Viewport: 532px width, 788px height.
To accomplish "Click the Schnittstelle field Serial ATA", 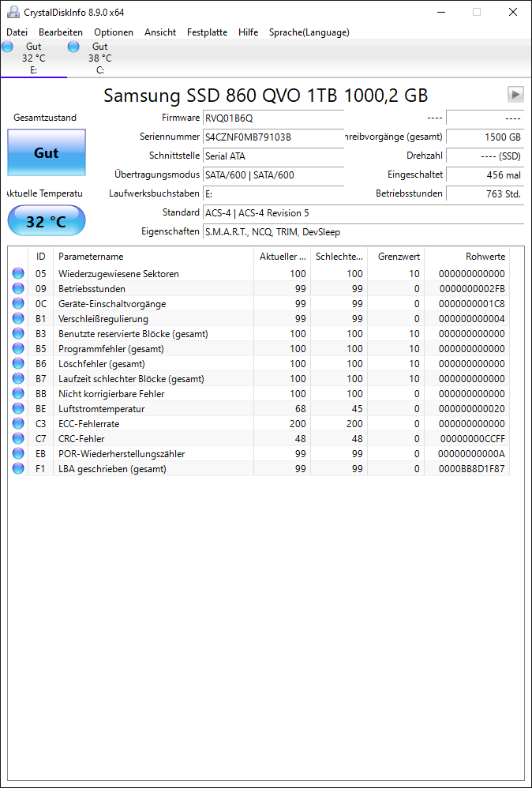I will pos(273,156).
